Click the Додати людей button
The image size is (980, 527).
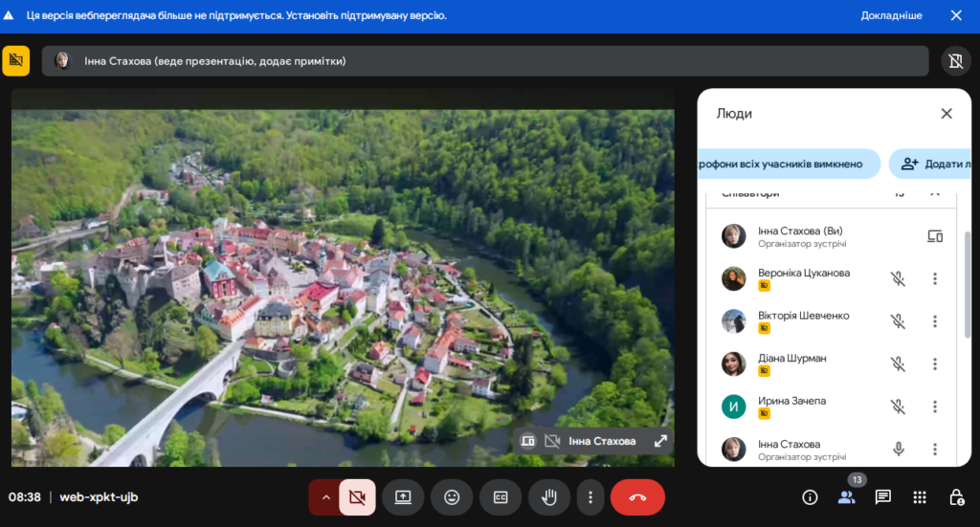coord(933,164)
